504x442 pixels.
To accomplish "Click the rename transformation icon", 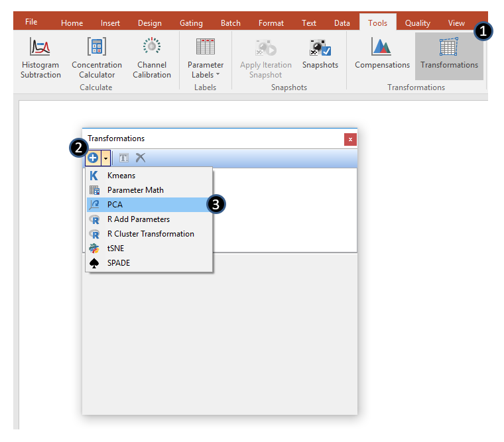I will pyautogui.click(x=124, y=158).
